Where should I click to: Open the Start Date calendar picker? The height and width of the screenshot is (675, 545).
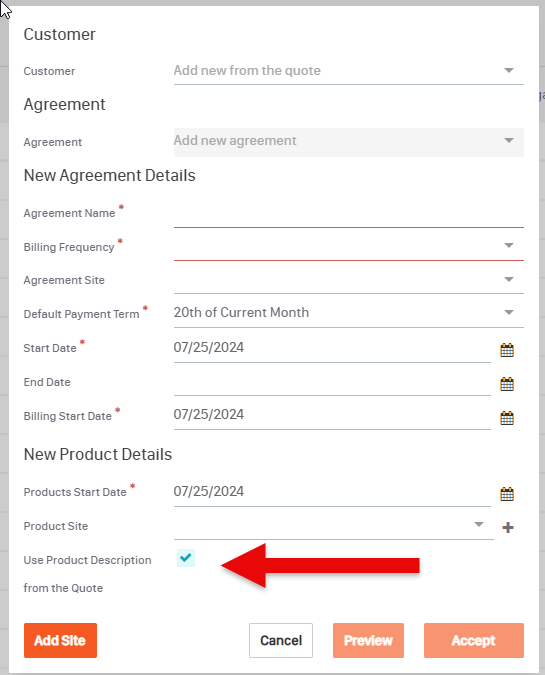pos(507,350)
